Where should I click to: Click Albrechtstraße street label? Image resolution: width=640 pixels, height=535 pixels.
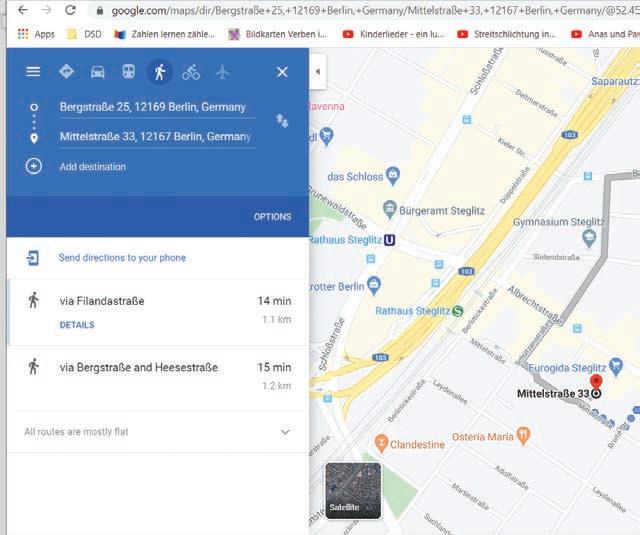535,305
